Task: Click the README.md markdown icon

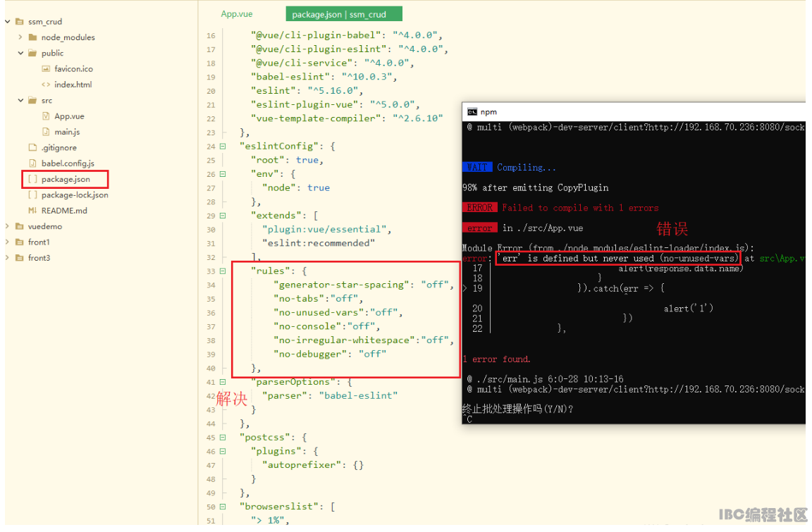Action: click(32, 211)
